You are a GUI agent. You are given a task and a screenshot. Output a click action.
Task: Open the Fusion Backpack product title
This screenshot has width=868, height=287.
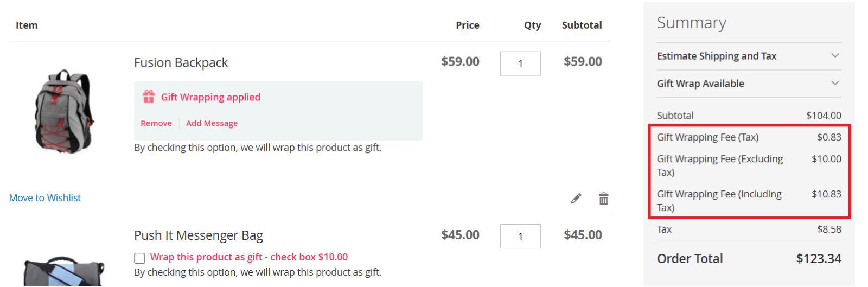181,63
